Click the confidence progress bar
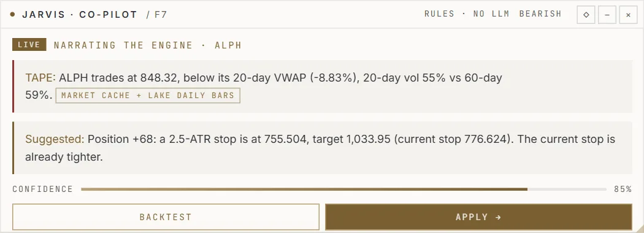644x233 pixels. click(343, 189)
